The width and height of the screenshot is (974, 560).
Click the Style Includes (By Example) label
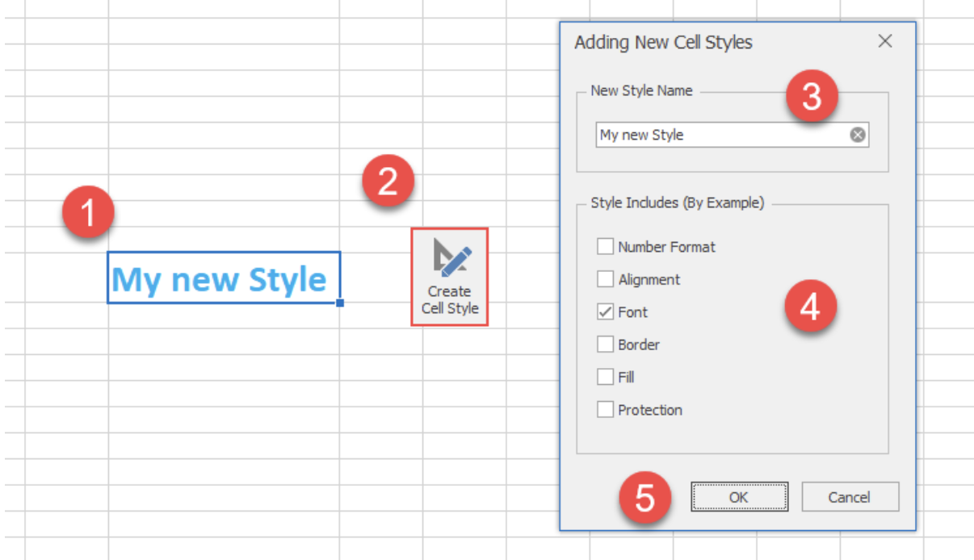[677, 203]
